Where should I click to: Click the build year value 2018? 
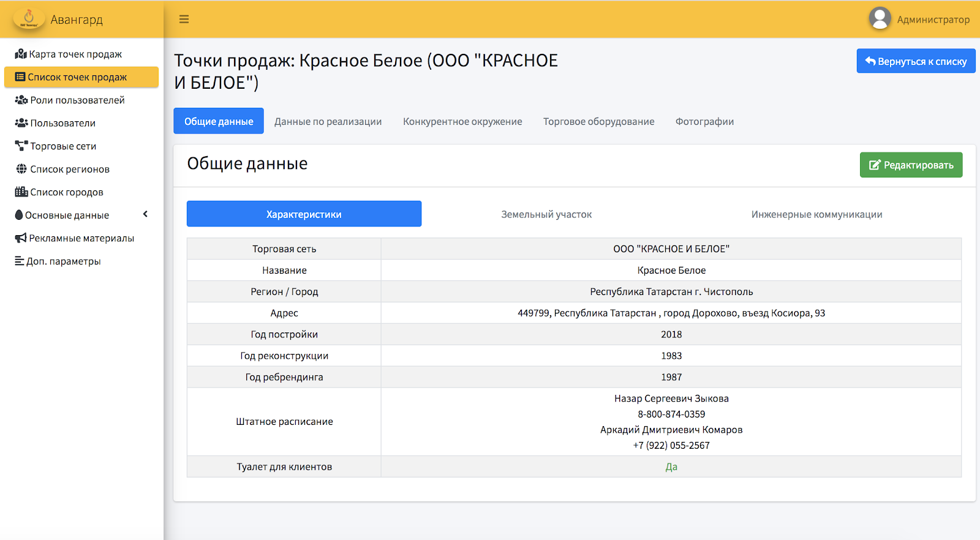click(x=671, y=335)
